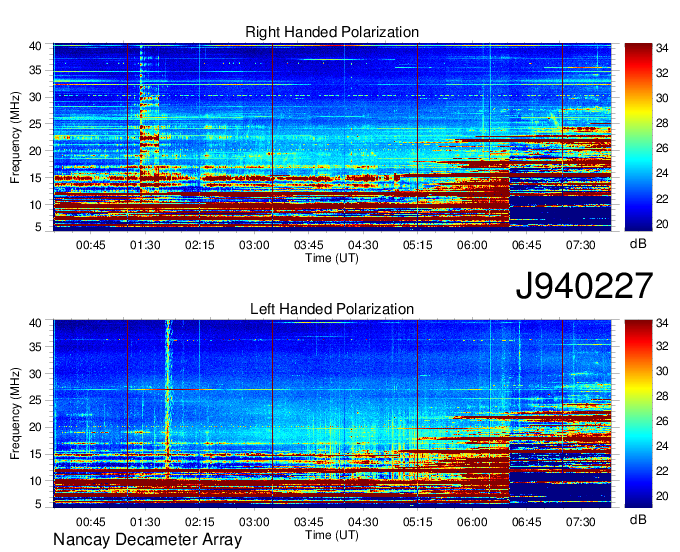Click "Time (UT)" label under Left Handed plot
The width and height of the screenshot is (680, 552).
point(332,535)
